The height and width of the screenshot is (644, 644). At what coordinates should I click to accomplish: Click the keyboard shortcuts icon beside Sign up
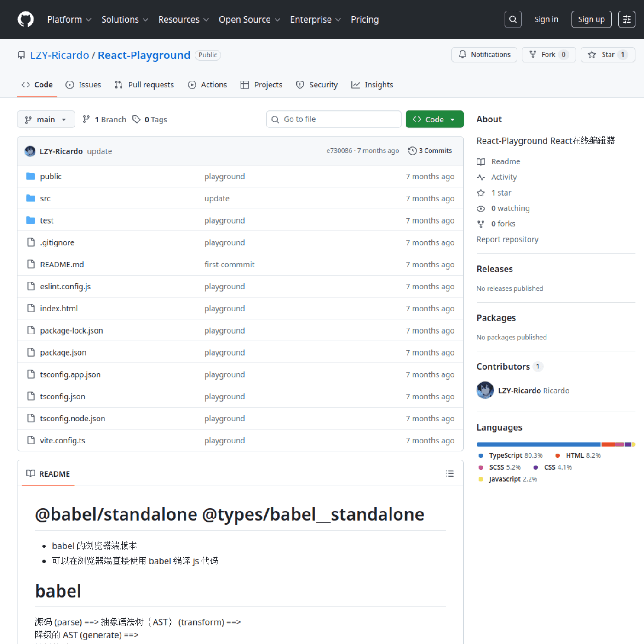[627, 19]
